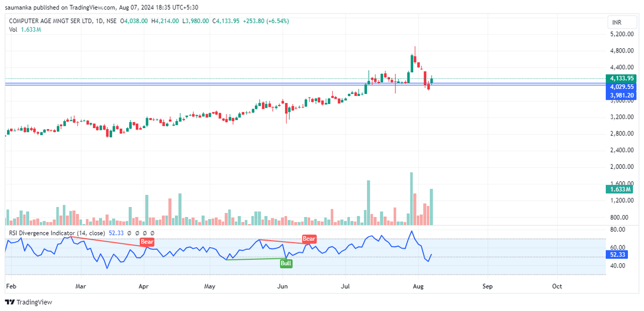Click the 40.00 RSI axis label
644x311 pixels.
click(x=618, y=266)
